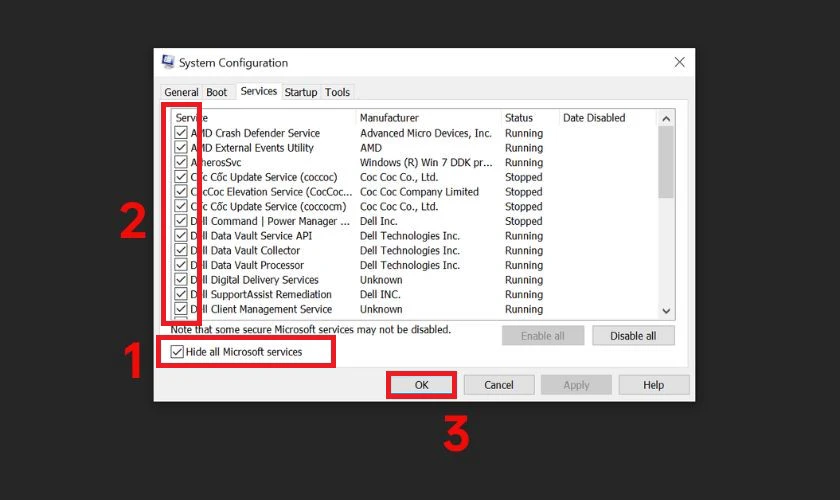This screenshot has width=840, height=500.
Task: Click the services list scrollbar thumb
Action: (x=666, y=162)
